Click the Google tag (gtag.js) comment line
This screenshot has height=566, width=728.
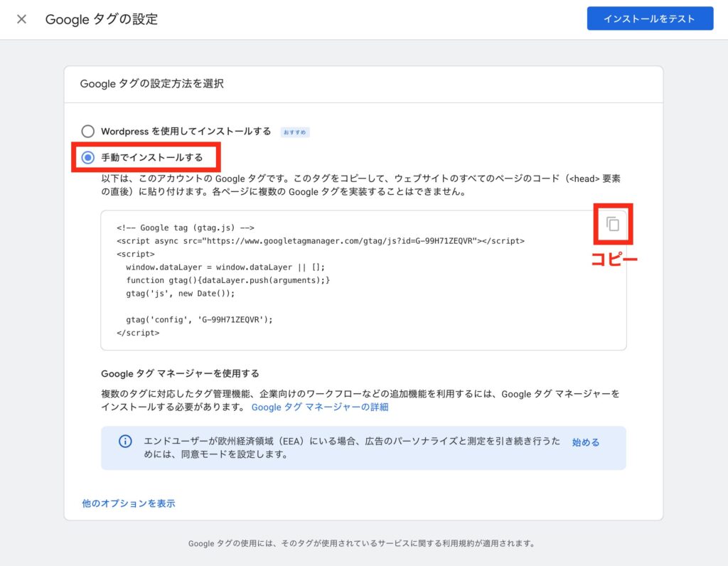[186, 228]
